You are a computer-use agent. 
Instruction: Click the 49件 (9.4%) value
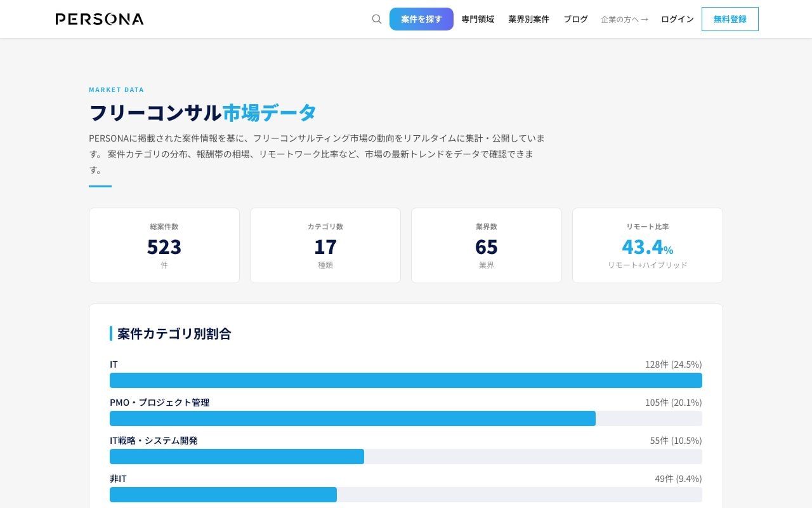pyautogui.click(x=678, y=479)
